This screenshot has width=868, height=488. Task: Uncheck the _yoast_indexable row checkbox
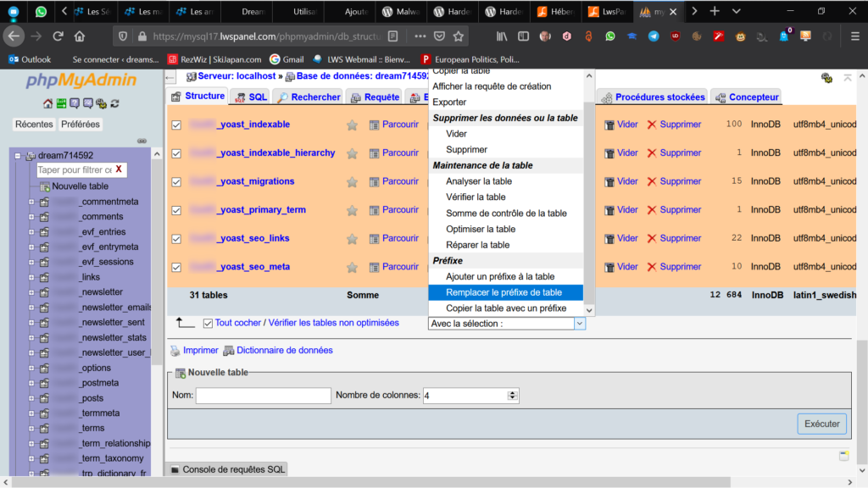176,125
